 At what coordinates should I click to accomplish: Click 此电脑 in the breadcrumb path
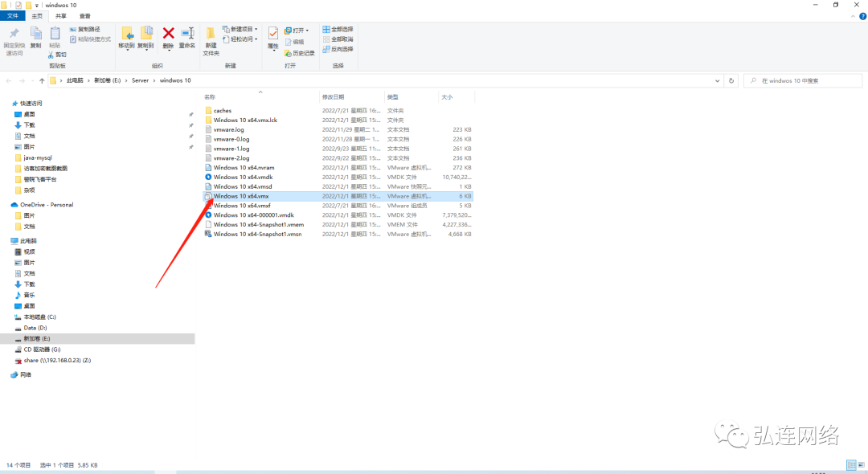75,81
